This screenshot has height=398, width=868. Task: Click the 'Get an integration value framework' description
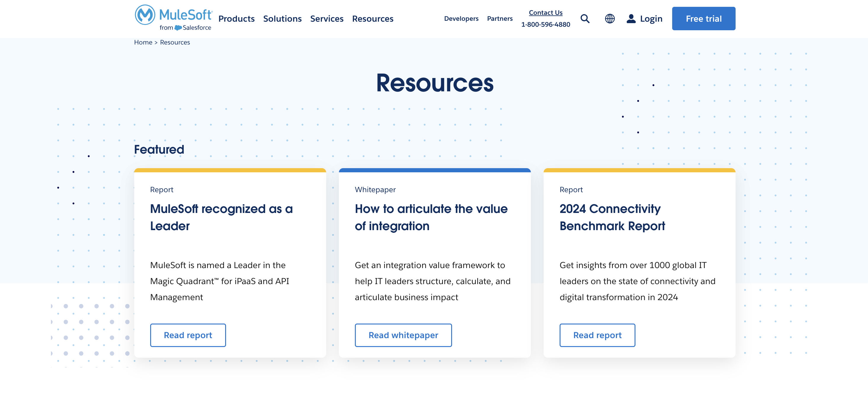coord(433,281)
